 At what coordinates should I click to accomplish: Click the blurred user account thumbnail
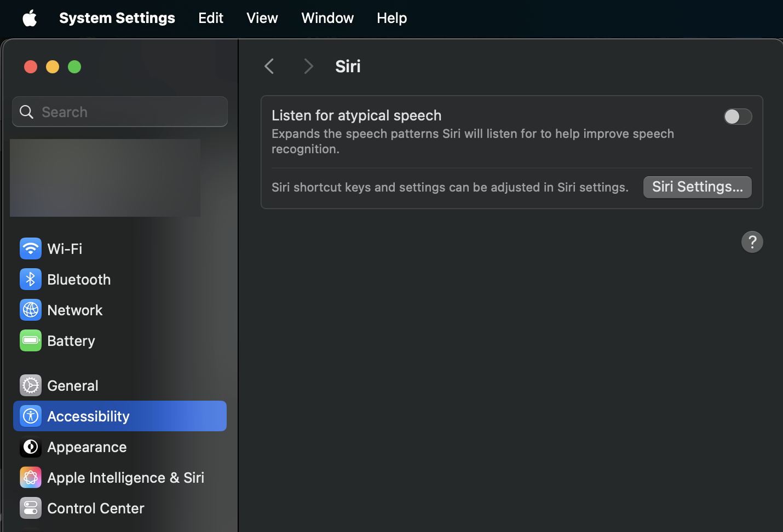coord(105,177)
